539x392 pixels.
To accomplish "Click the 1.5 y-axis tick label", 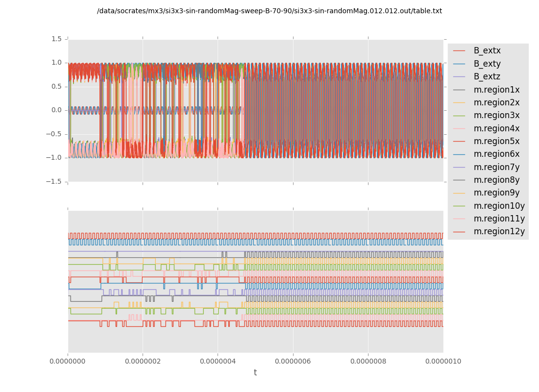I will click(x=56, y=39).
